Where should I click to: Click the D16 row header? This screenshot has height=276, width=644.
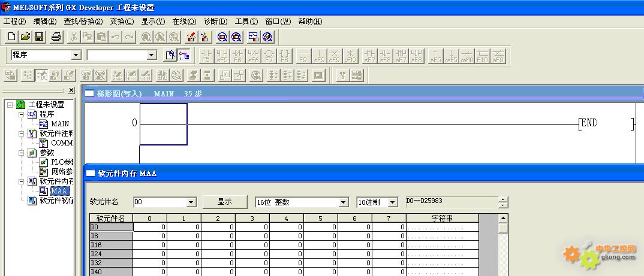point(112,245)
